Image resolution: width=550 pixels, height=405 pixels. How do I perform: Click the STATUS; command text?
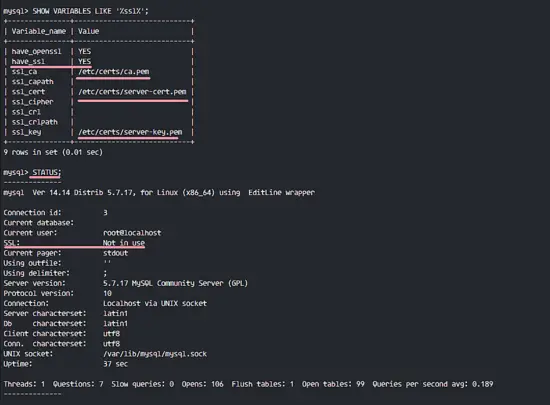coord(47,172)
